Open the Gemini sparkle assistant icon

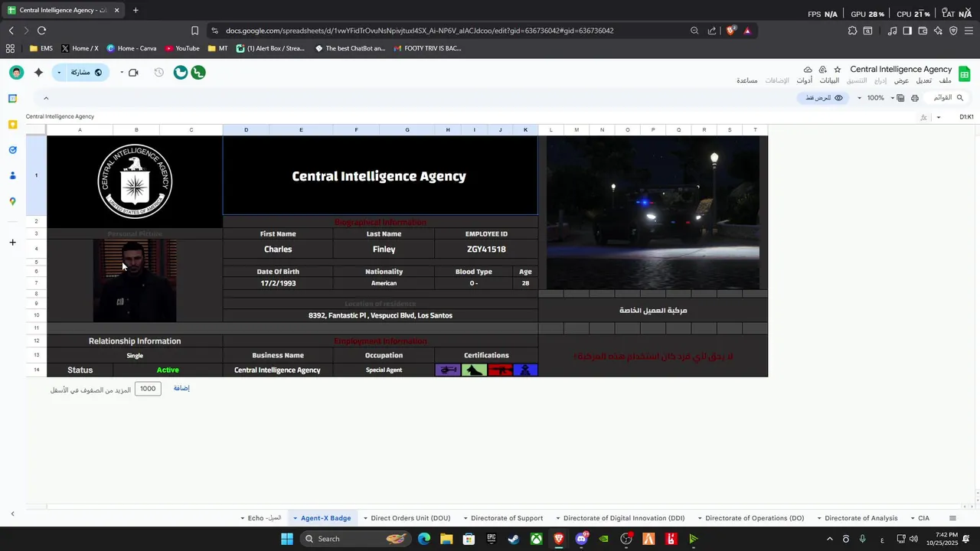(x=38, y=73)
